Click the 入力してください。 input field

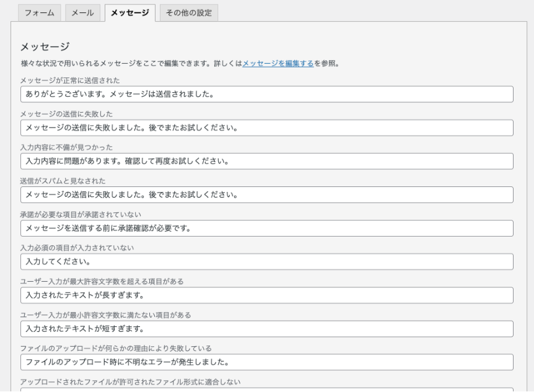[x=266, y=261]
